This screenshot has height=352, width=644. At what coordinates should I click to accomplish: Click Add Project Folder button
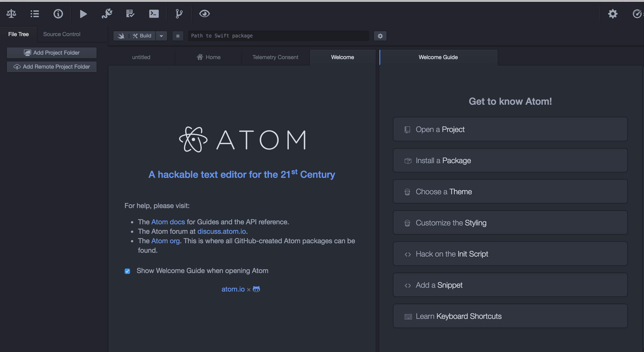coord(52,53)
